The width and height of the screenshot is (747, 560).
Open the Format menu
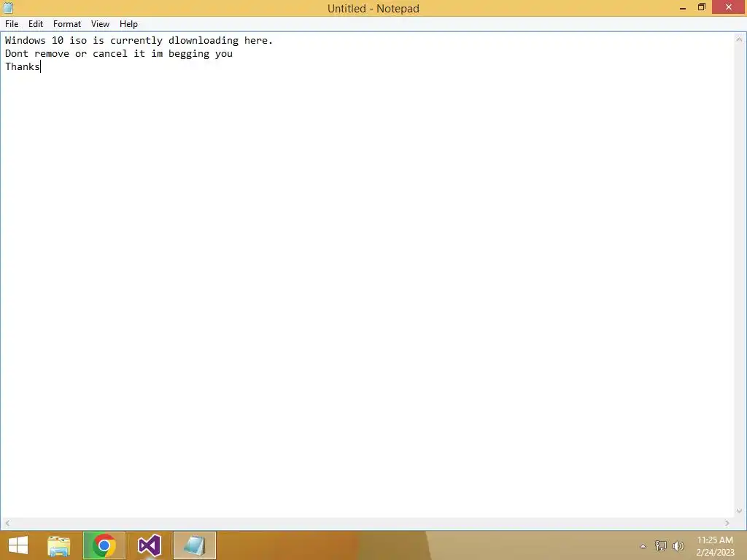point(66,24)
